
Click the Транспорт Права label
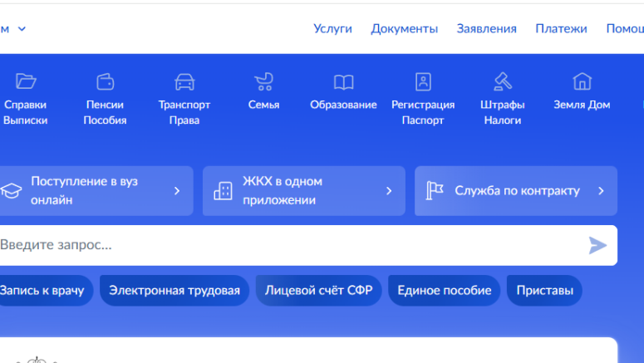(184, 112)
